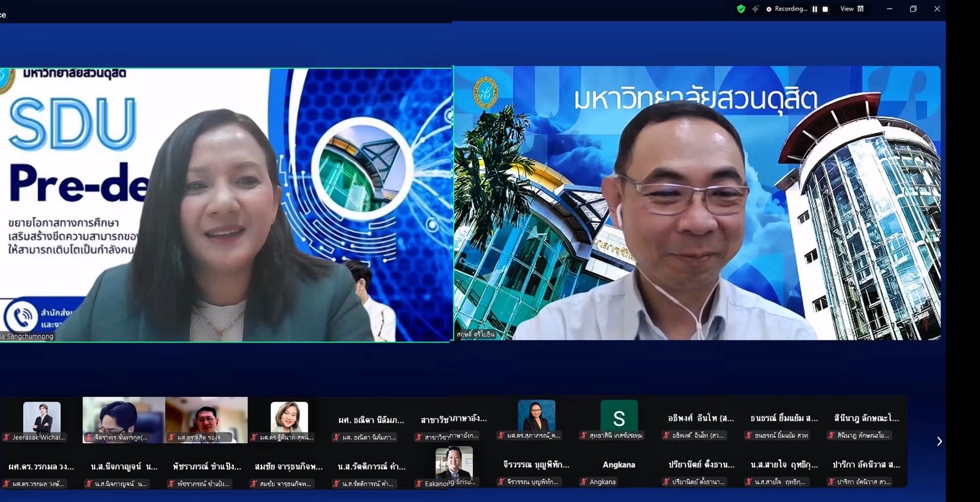980x502 pixels.
Task: Open the View layout menu
Action: pyautogui.click(x=852, y=9)
